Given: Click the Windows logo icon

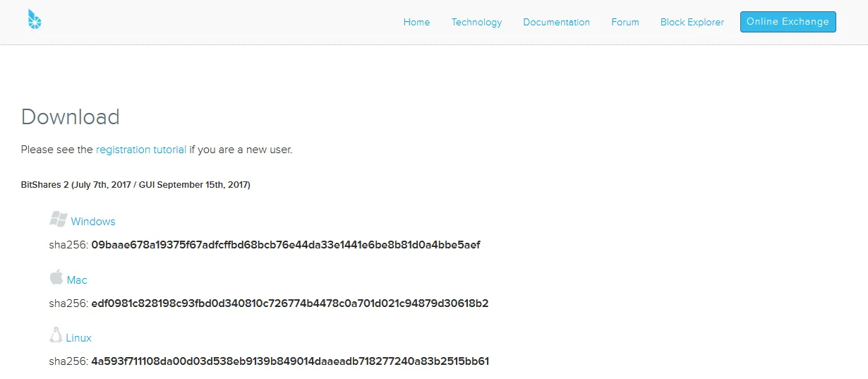Looking at the screenshot, I should coord(59,219).
